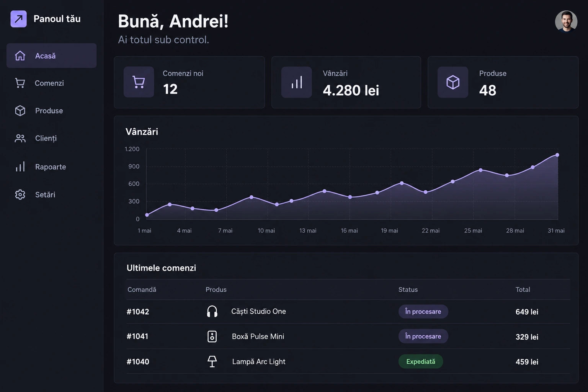Click the 329 lei total
Viewport: 588px width, 392px height.
click(527, 337)
